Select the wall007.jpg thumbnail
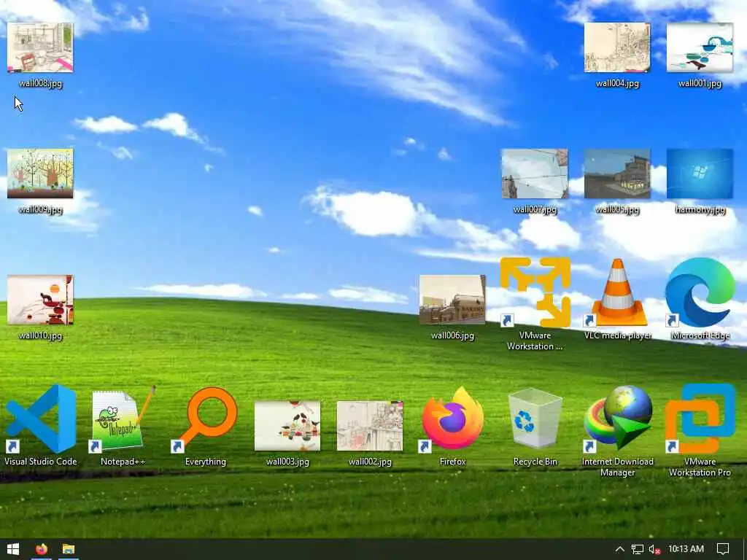This screenshot has width=747, height=560. coord(535,174)
